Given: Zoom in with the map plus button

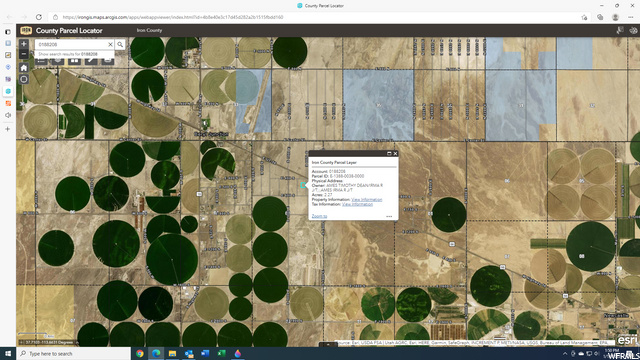Looking at the screenshot, I should coord(24,44).
